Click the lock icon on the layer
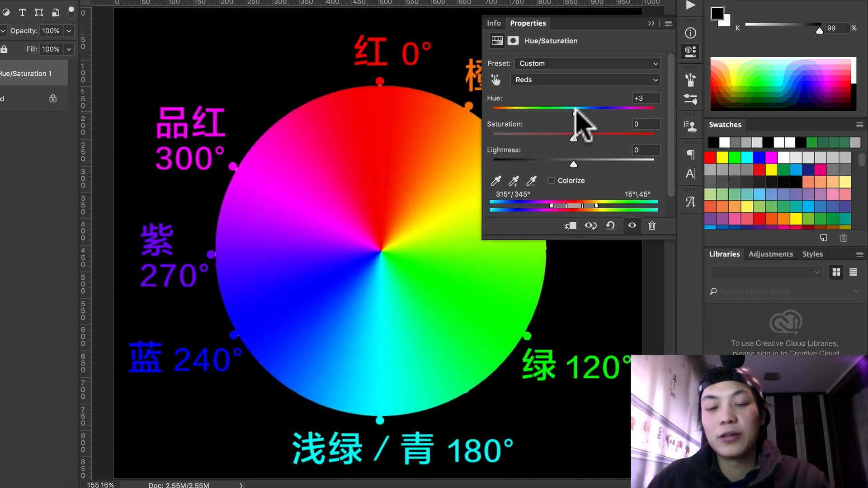Viewport: 868px width, 488px height. 53,98
